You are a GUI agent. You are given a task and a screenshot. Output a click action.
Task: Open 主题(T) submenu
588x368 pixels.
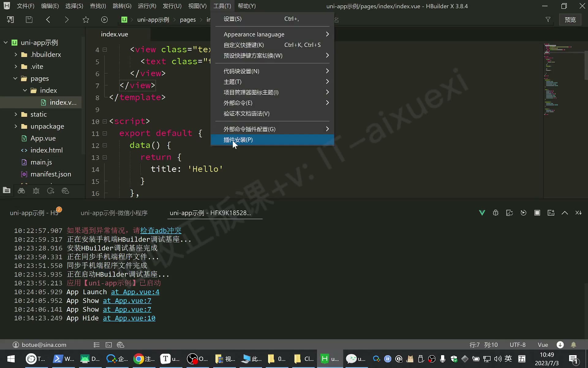click(x=272, y=82)
